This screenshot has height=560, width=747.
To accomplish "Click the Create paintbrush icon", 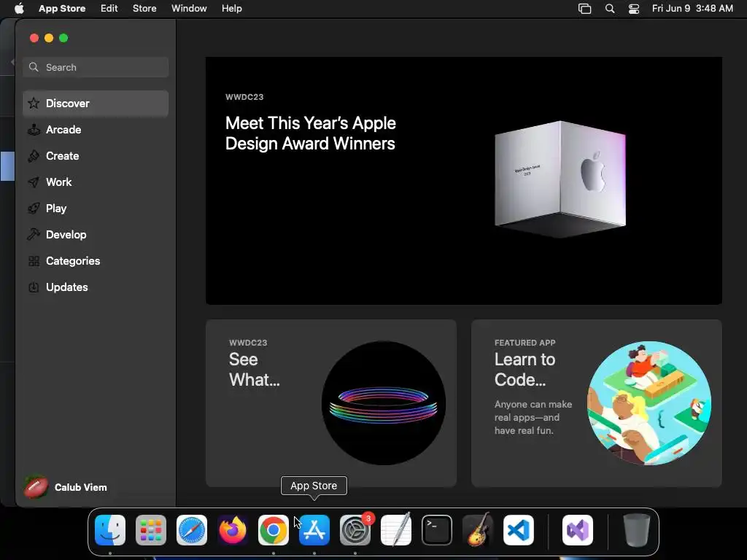I will pyautogui.click(x=34, y=156).
